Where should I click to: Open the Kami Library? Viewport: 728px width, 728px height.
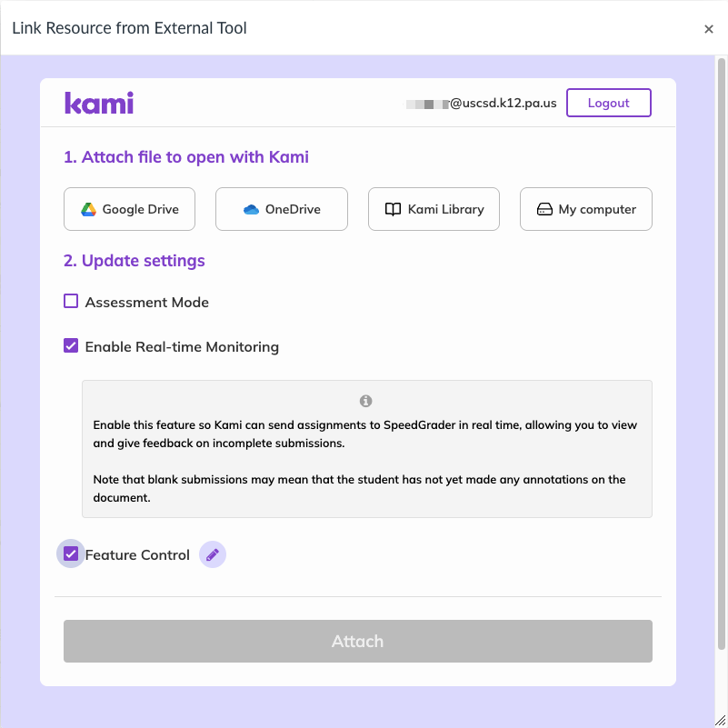[x=434, y=209]
